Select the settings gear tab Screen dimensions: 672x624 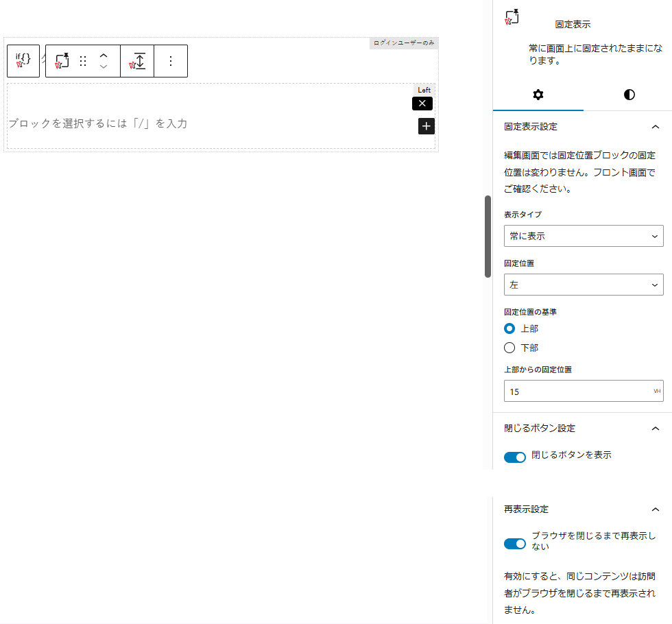(x=538, y=95)
